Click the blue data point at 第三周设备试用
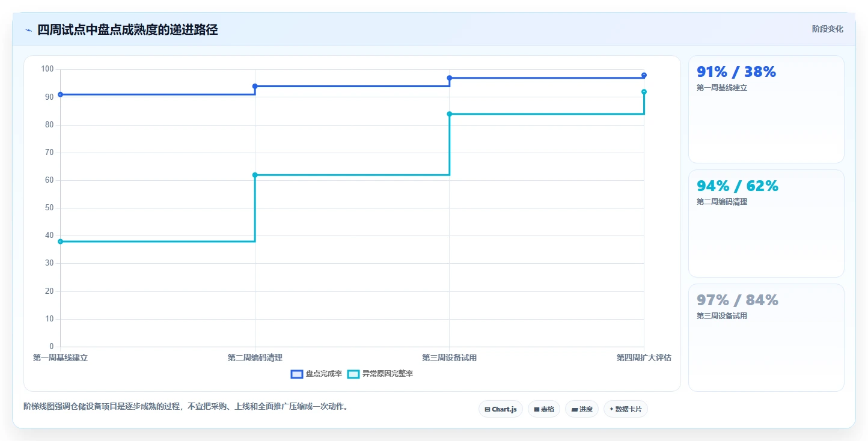Screen dimensions: 868x441 click(450, 78)
